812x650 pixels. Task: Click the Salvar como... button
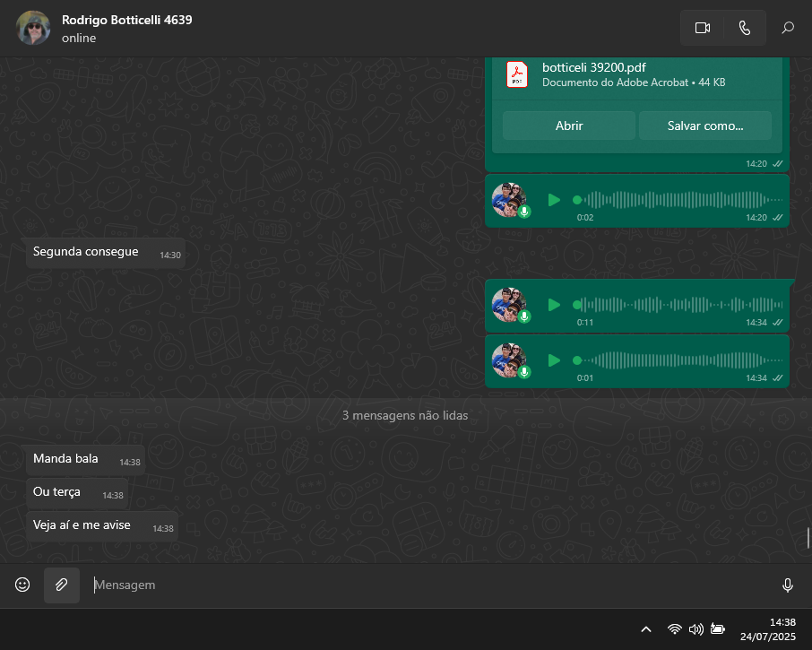tap(704, 126)
